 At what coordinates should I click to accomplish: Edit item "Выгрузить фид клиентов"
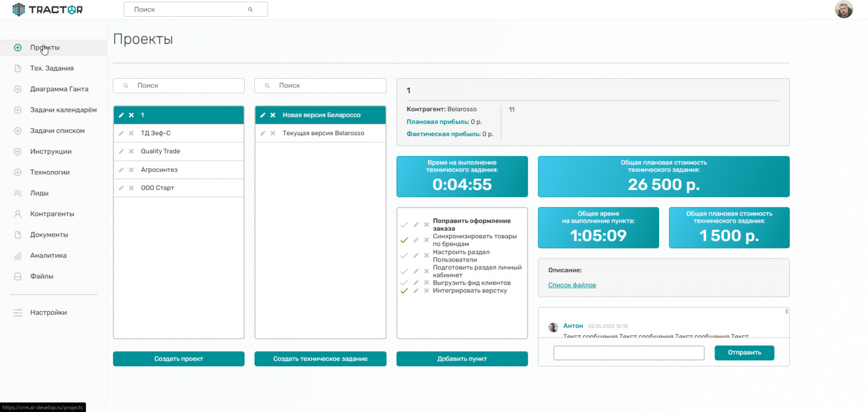[416, 283]
